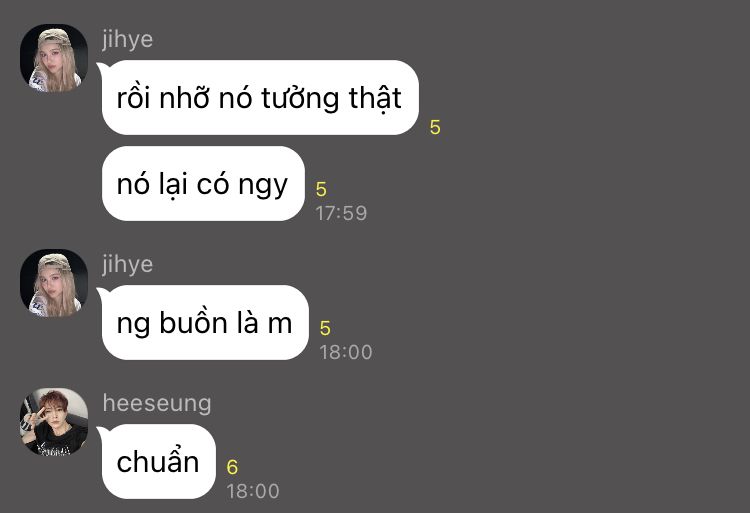750x513 pixels.
Task: Open heeseung's profile picture
Action: pyautogui.click(x=54, y=422)
